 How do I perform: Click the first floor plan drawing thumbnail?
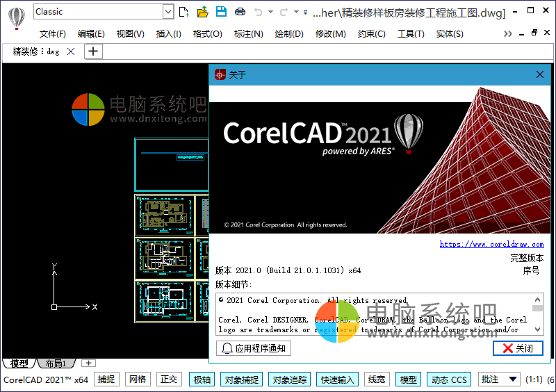tap(165, 215)
